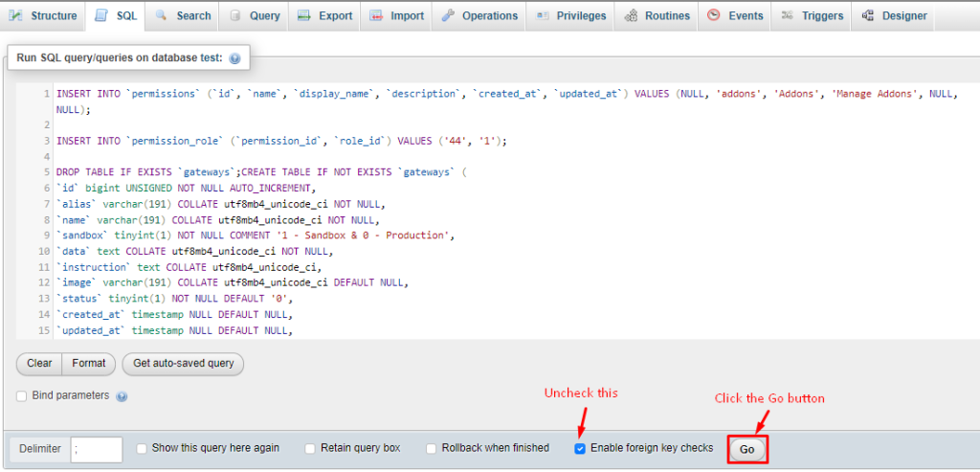980x472 pixels.
Task: Click the Search magnifier icon
Action: (x=162, y=15)
